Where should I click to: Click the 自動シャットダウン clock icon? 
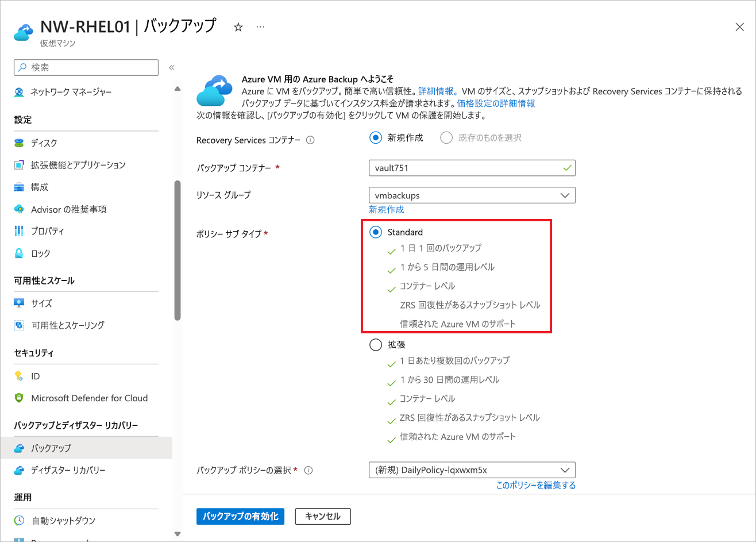pyautogui.click(x=19, y=520)
